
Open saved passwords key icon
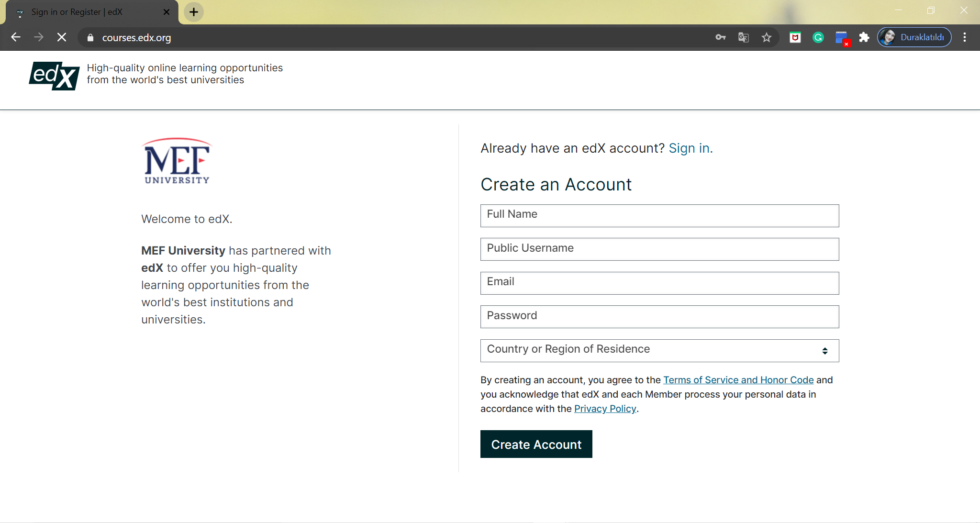coord(721,37)
